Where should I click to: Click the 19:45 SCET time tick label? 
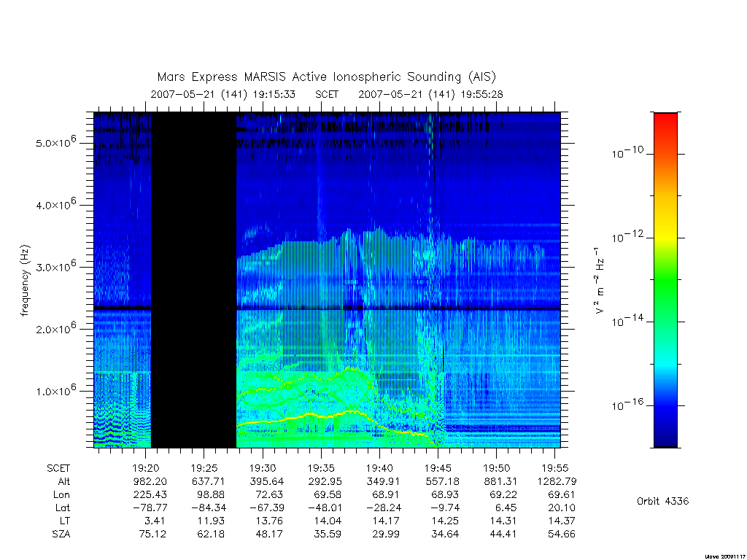pyautogui.click(x=438, y=468)
